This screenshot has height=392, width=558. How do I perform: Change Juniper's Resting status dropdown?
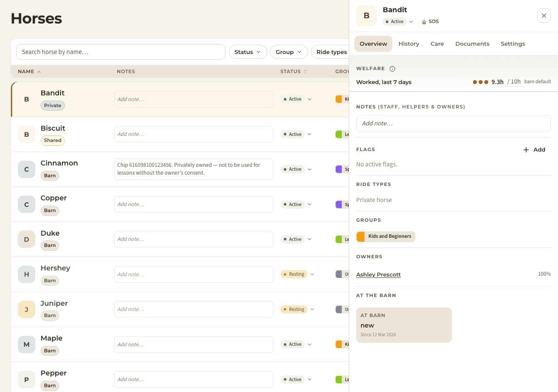click(x=297, y=309)
